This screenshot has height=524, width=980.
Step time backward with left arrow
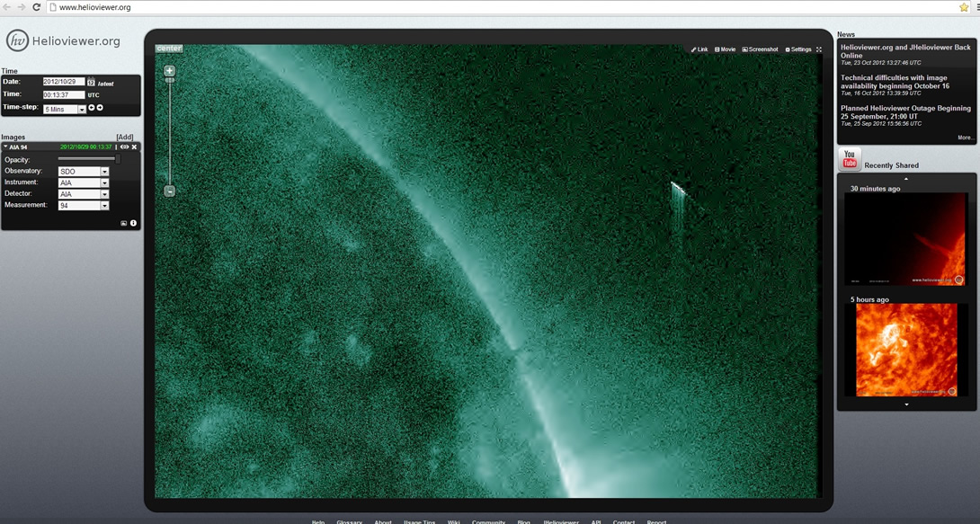pos(91,108)
